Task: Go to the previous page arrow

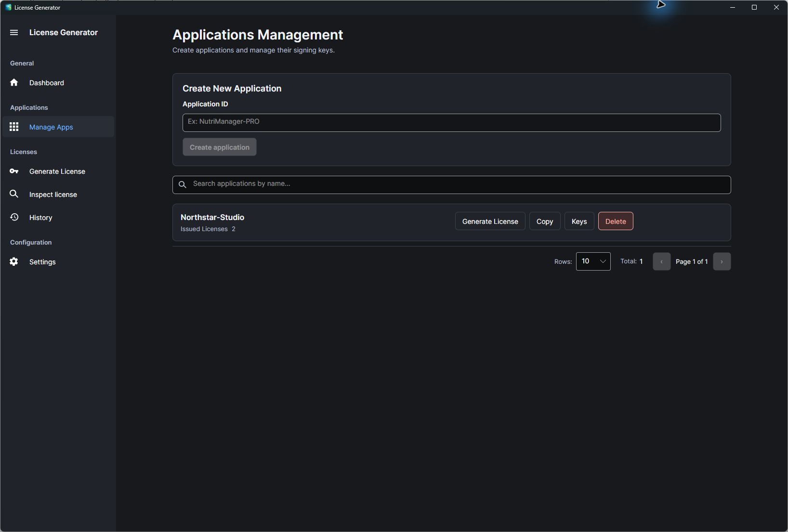Action: coord(661,261)
